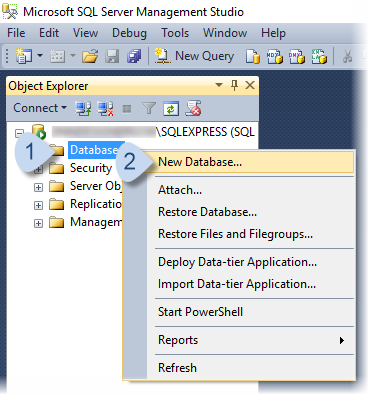Expand the Replication node
Viewport: 369px width, 395px height.
(x=38, y=205)
